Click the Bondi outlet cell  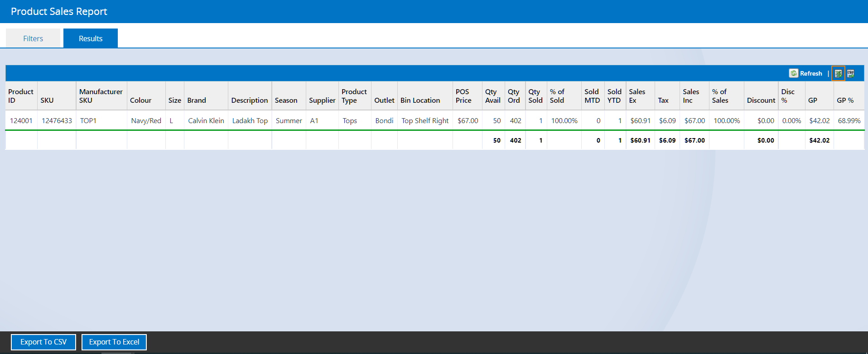tap(384, 120)
